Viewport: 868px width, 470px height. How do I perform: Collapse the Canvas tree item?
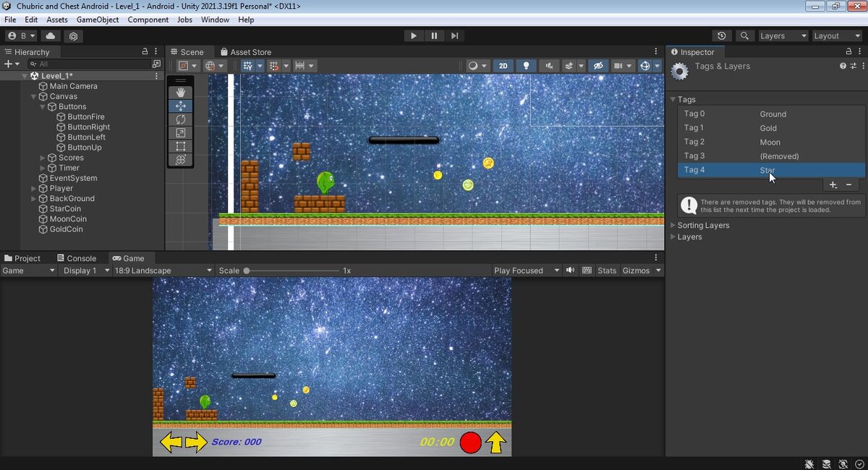[33, 96]
